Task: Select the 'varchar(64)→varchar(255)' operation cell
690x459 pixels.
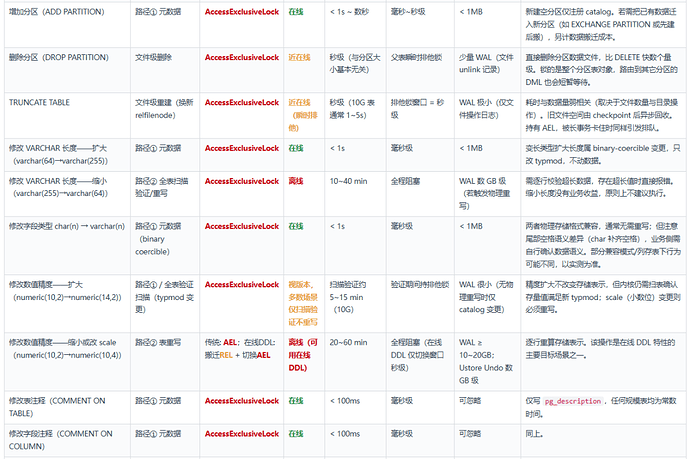Action: 67,155
